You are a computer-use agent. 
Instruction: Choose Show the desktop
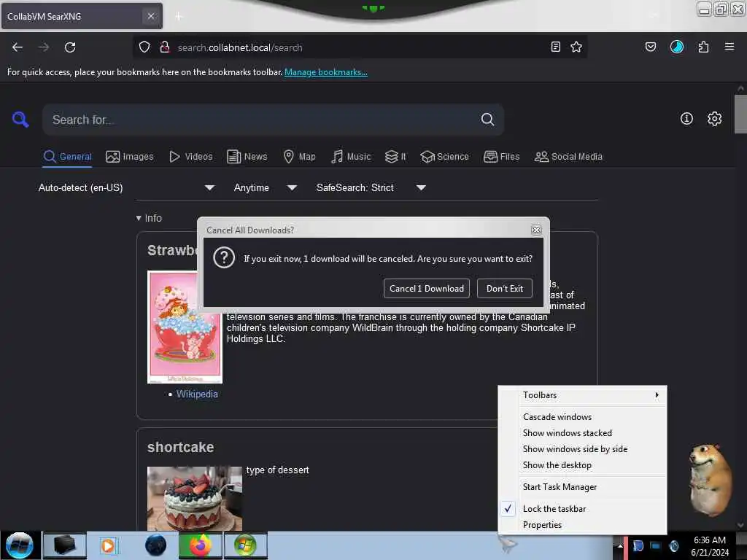582,465
